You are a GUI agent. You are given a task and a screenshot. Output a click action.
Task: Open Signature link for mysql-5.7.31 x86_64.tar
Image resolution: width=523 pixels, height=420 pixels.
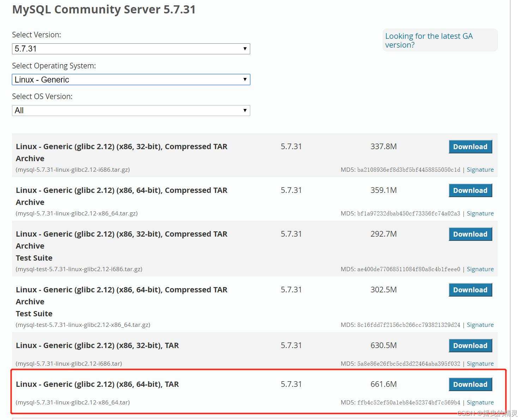tap(480, 402)
